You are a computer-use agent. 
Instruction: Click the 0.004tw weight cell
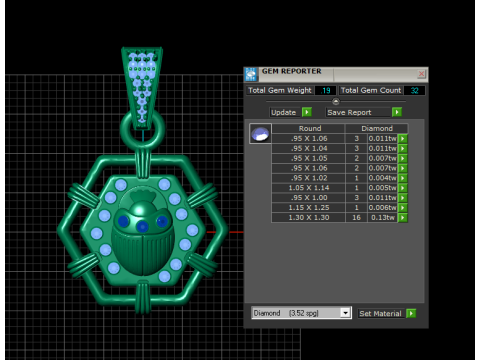tap(382, 178)
